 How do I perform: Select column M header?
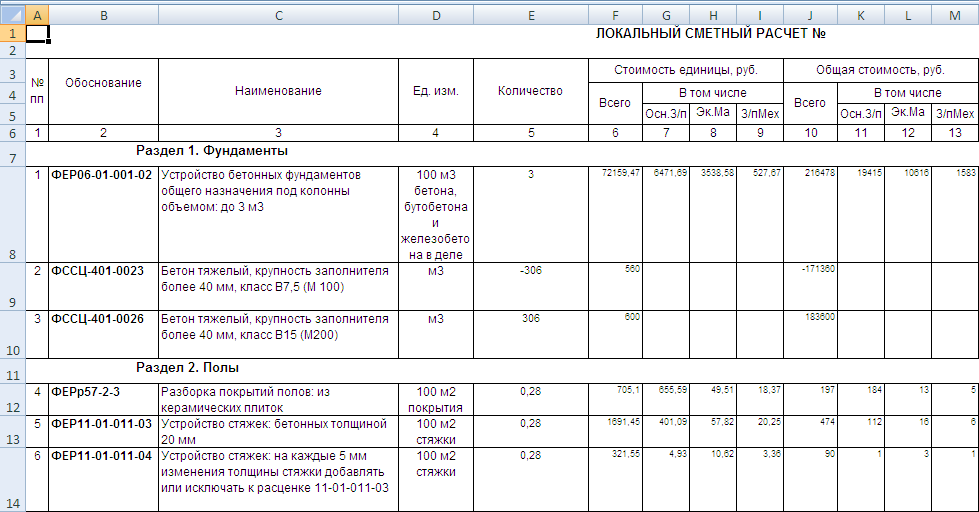pyautogui.click(x=955, y=15)
